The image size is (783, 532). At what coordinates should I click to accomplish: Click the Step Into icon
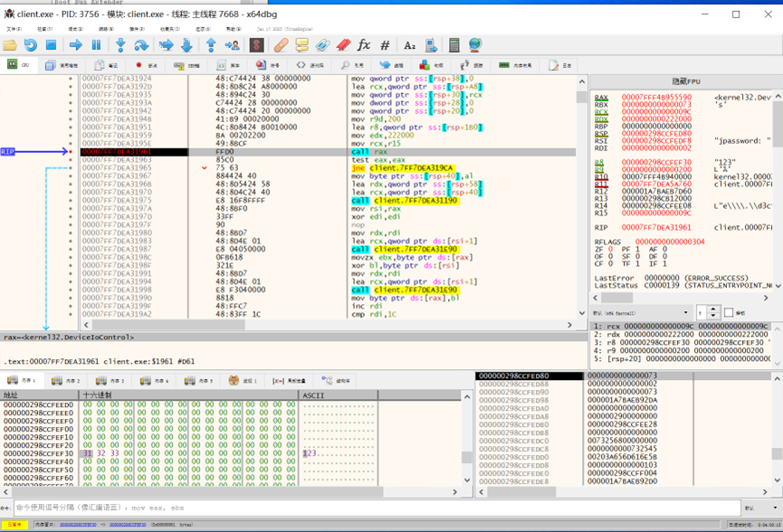[120, 44]
